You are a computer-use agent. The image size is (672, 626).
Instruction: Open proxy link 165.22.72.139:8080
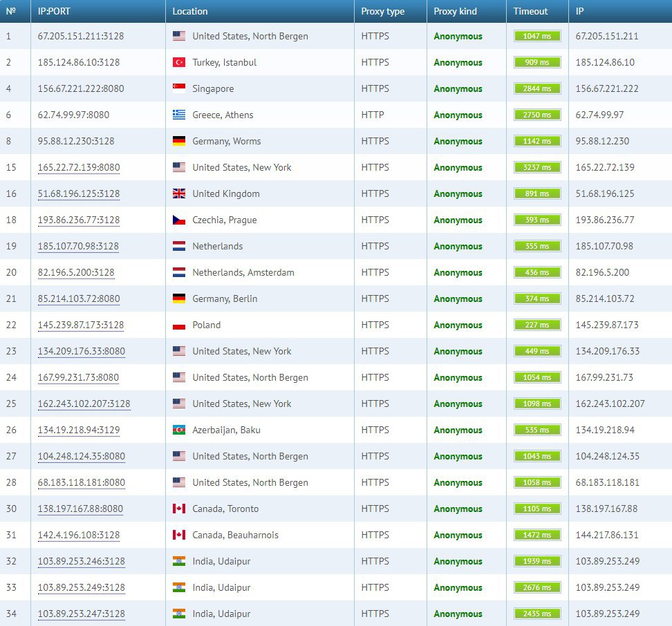[79, 167]
